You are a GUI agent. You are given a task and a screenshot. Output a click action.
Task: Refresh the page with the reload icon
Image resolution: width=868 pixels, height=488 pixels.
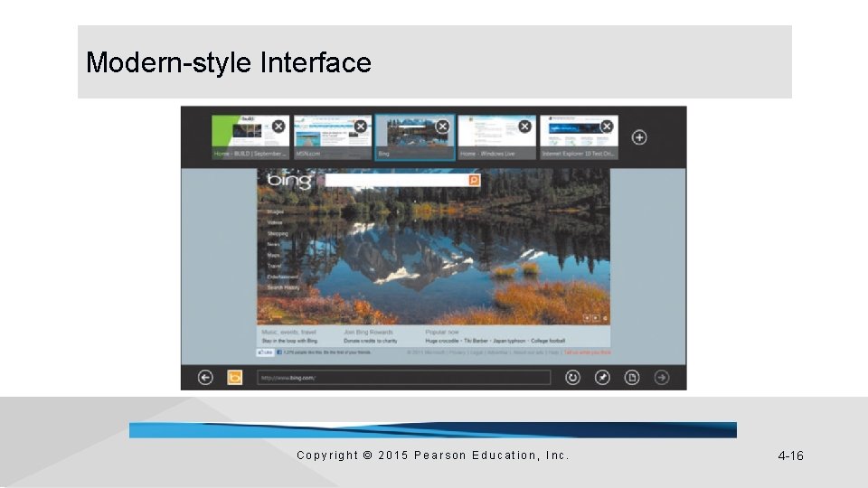point(572,378)
